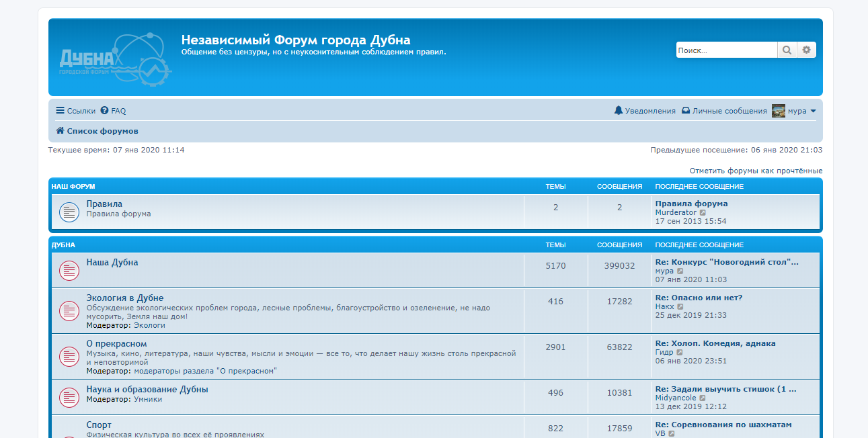This screenshot has width=868, height=438.
Task: Open advanced search gear icon
Action: coord(807,50)
